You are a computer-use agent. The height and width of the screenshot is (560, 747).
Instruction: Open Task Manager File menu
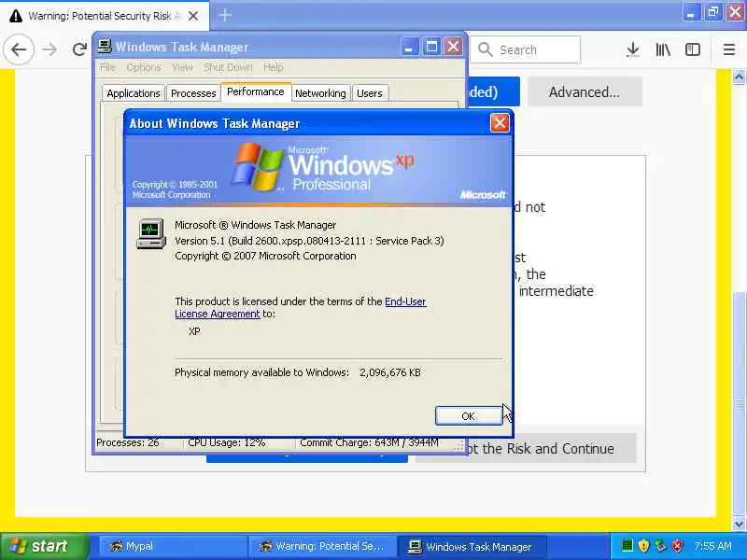[107, 67]
